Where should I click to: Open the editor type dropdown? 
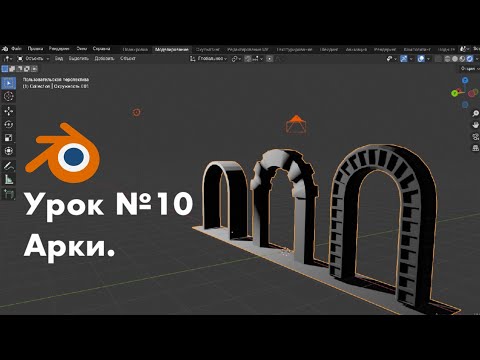point(7,59)
